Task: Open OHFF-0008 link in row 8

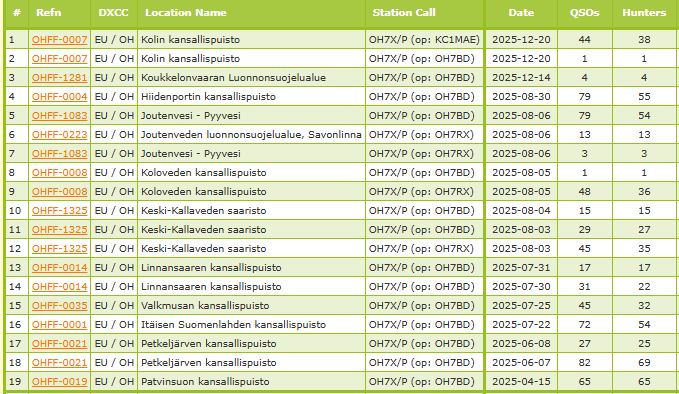Action: coord(60,172)
